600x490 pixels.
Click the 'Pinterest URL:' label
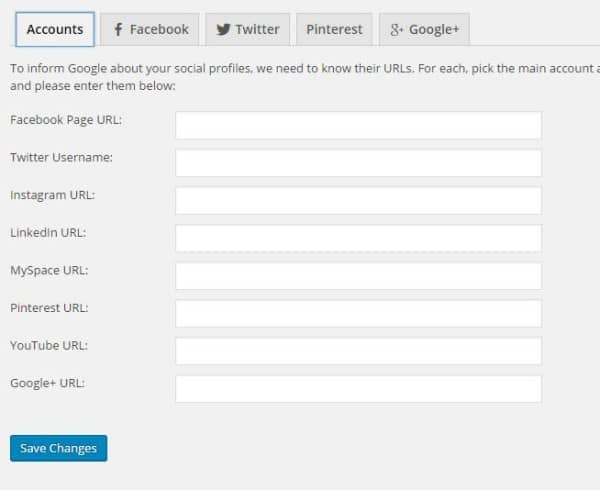tap(49, 308)
